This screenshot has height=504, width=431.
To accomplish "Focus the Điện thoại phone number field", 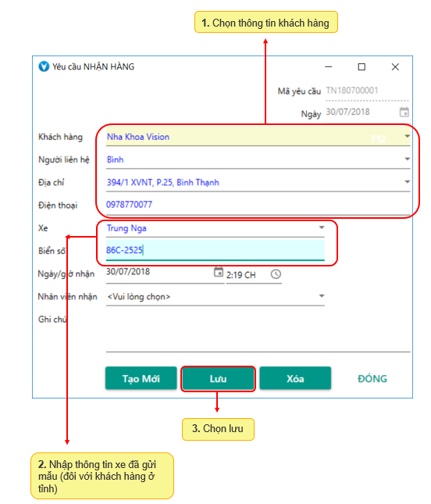I will [258, 205].
